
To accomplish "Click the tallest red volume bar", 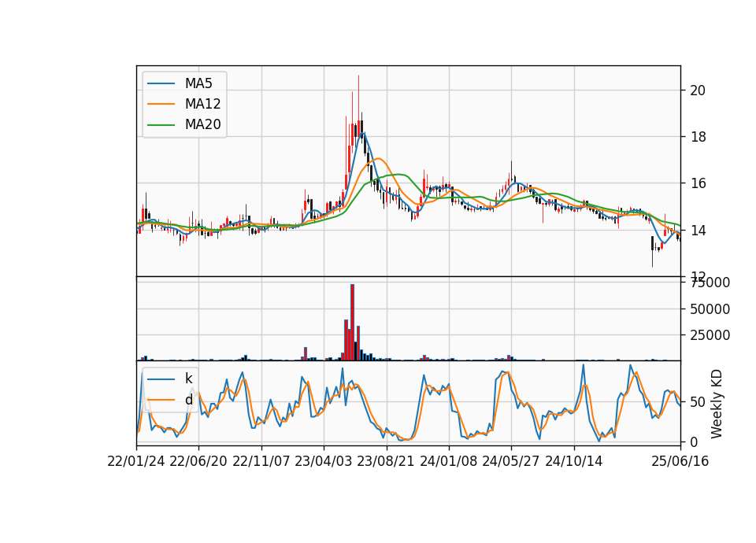I will point(353,323).
